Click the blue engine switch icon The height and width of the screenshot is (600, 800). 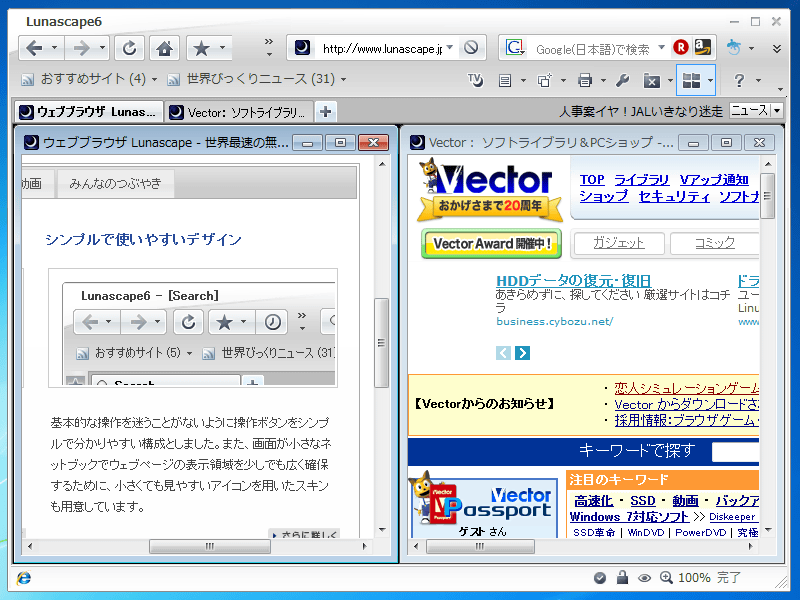click(734, 47)
